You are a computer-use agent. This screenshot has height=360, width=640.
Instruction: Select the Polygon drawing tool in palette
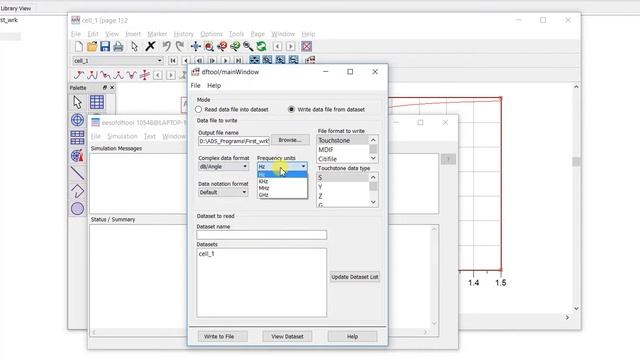(77, 191)
